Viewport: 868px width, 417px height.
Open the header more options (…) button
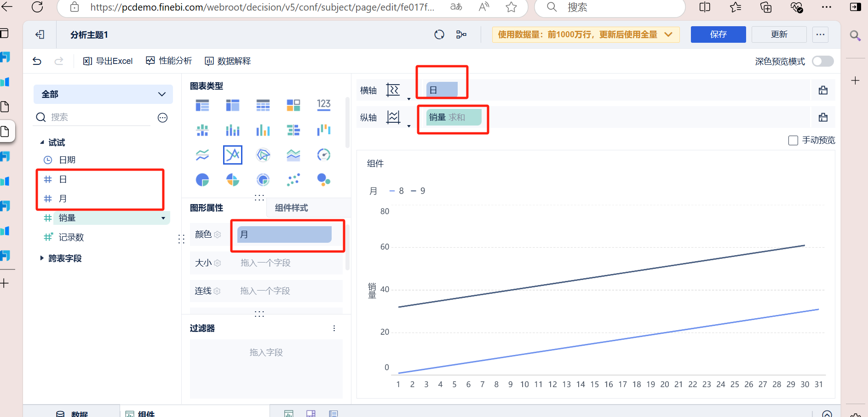click(x=820, y=34)
